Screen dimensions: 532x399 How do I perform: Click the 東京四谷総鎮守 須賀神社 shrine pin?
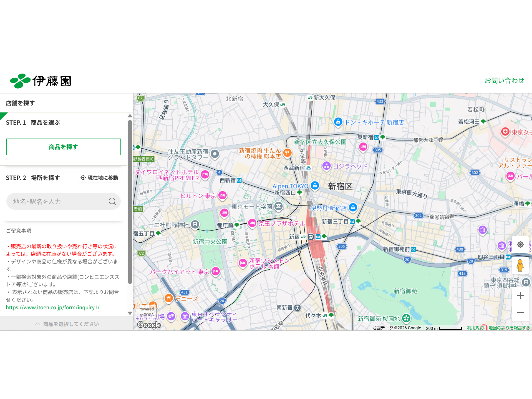[526, 282]
